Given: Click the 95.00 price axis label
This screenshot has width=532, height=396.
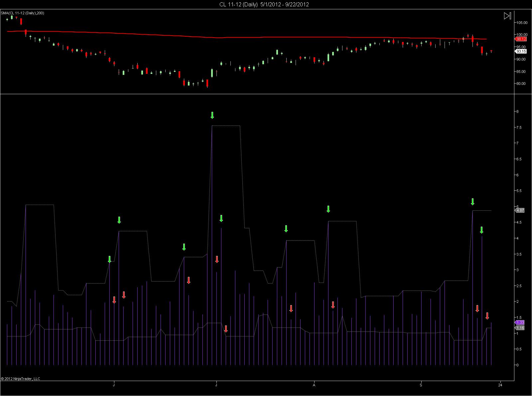Looking at the screenshot, I should (521, 47).
